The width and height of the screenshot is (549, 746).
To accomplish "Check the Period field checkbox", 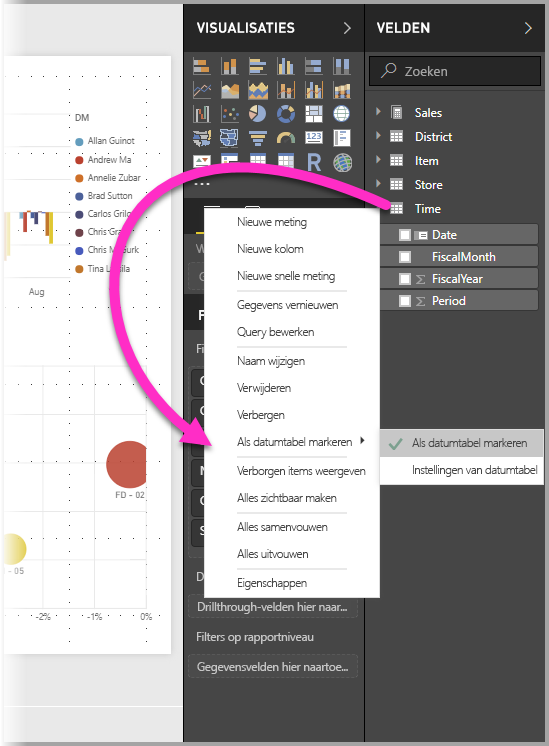I will click(x=405, y=301).
